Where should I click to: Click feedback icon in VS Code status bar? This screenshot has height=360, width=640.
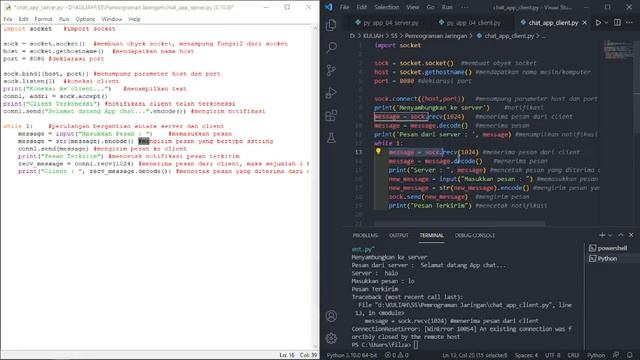[x=616, y=355]
